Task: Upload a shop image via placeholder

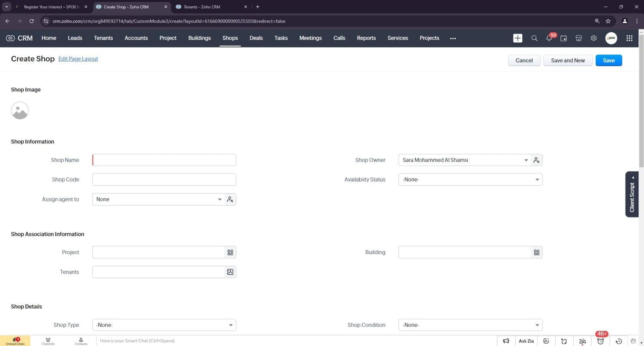Action: click(20, 111)
